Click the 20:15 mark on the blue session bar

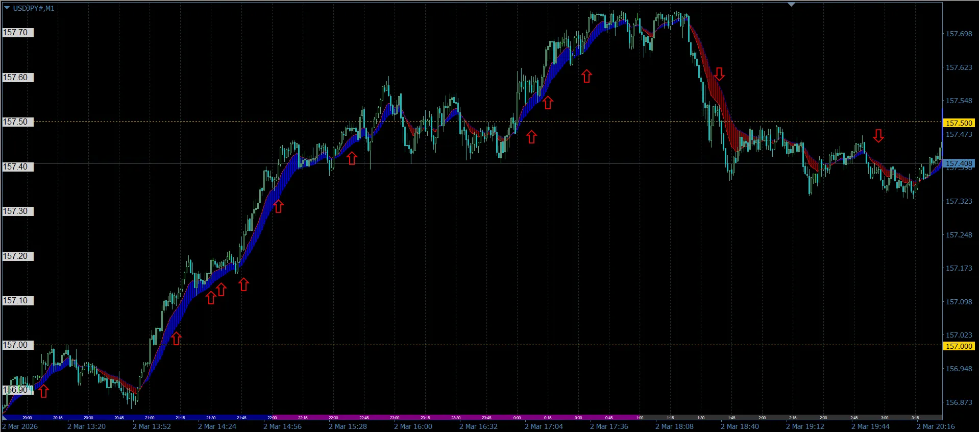(x=58, y=418)
